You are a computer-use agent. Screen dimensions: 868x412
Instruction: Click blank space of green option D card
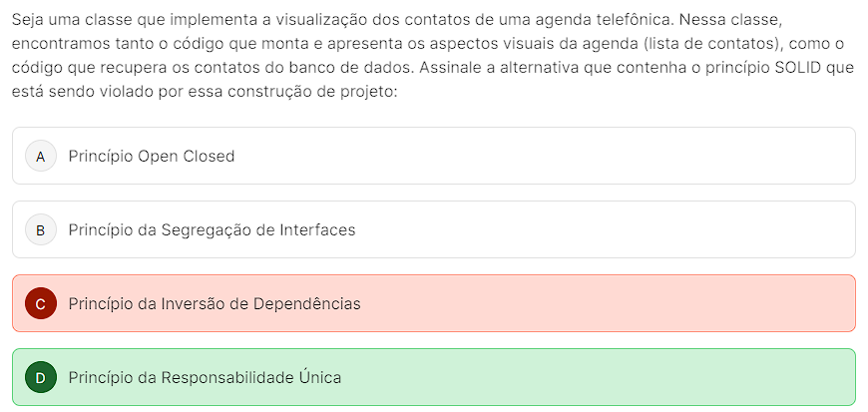click(598, 377)
